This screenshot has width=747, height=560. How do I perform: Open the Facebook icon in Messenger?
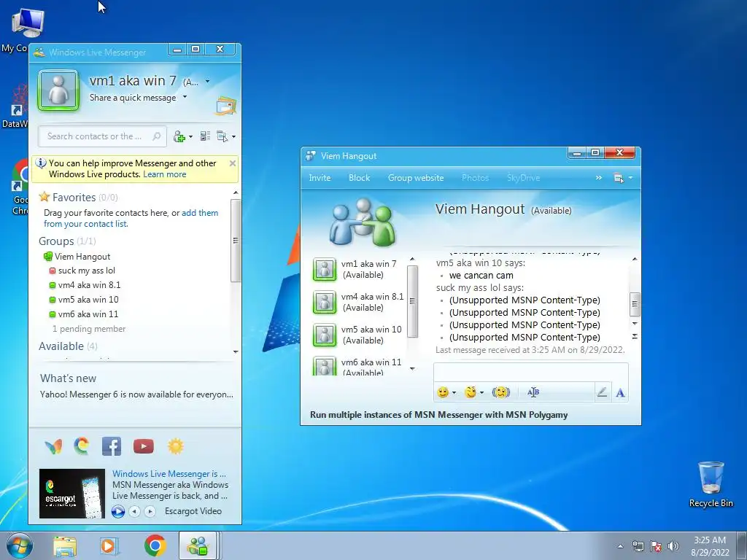[112, 446]
